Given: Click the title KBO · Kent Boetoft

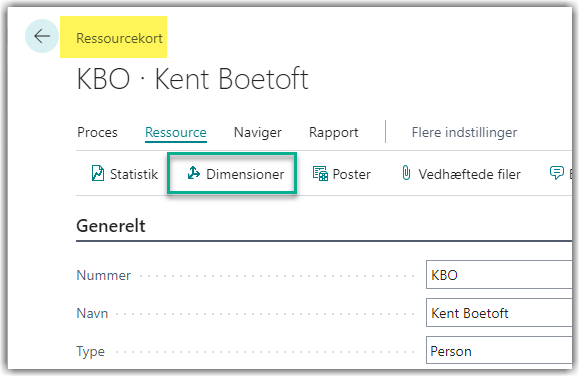Looking at the screenshot, I should point(192,79).
